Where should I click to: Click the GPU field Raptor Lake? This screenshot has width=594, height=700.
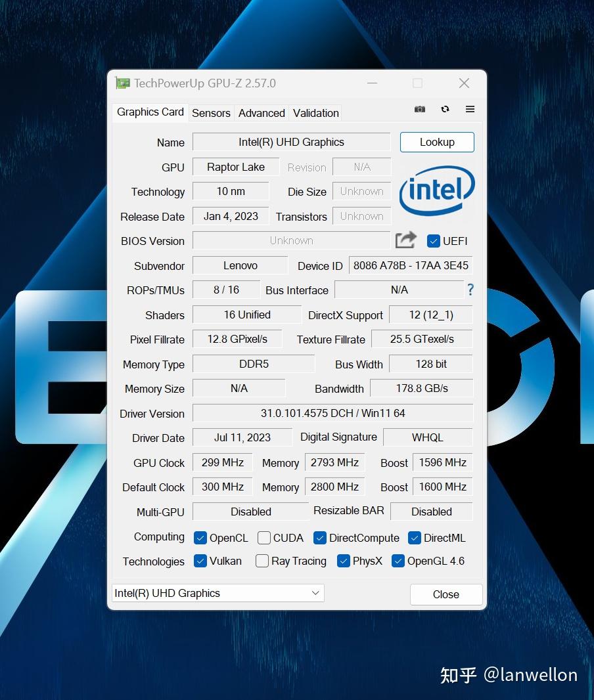(236, 167)
